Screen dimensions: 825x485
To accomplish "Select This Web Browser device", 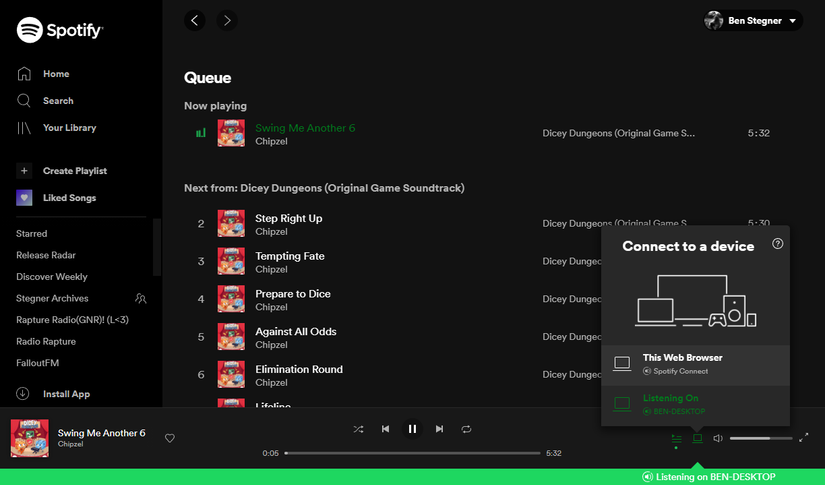I will point(695,365).
